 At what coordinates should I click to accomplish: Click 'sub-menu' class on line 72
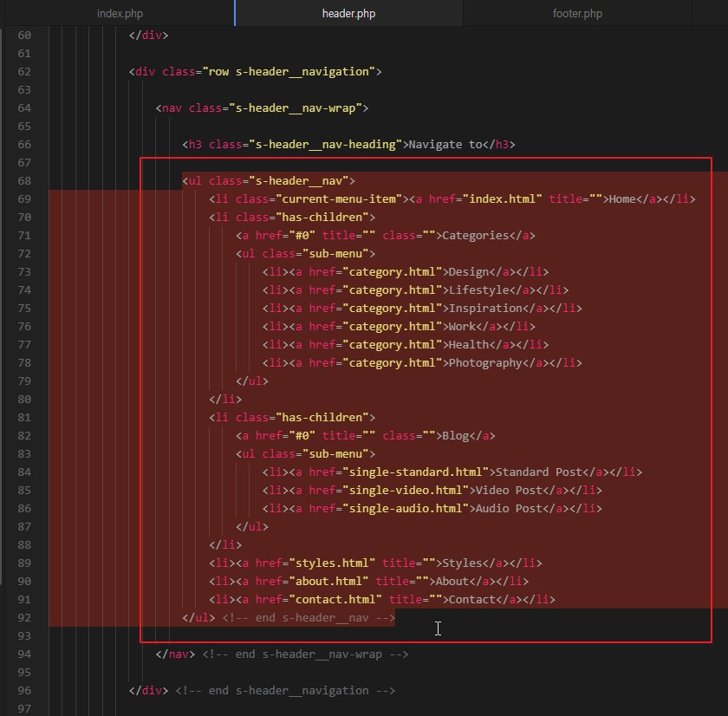335,253
